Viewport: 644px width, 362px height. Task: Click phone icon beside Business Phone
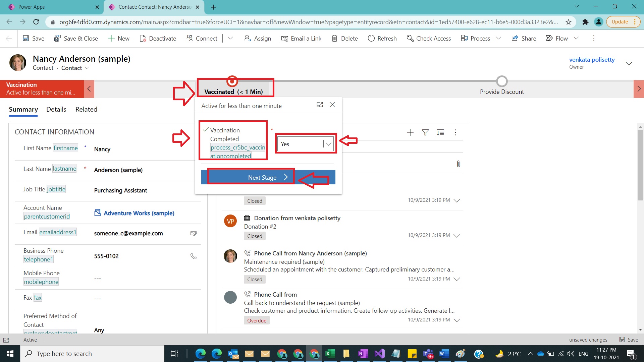194,256
